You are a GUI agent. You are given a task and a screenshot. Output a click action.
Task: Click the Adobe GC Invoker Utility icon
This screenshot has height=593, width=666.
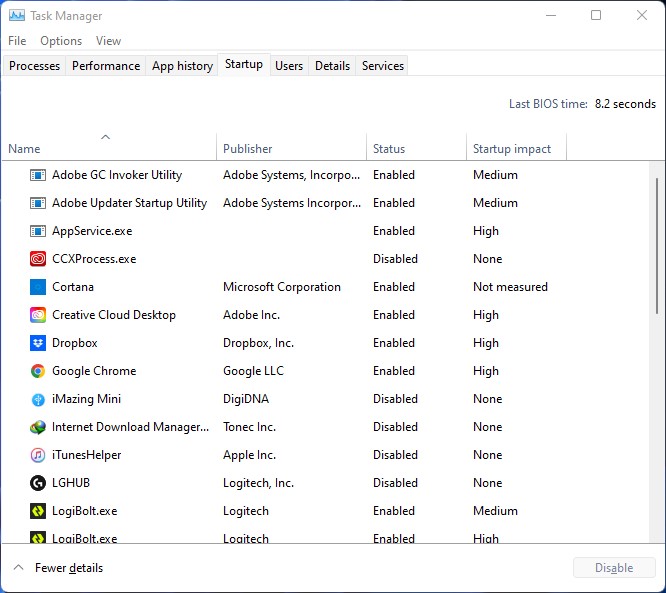coord(38,175)
